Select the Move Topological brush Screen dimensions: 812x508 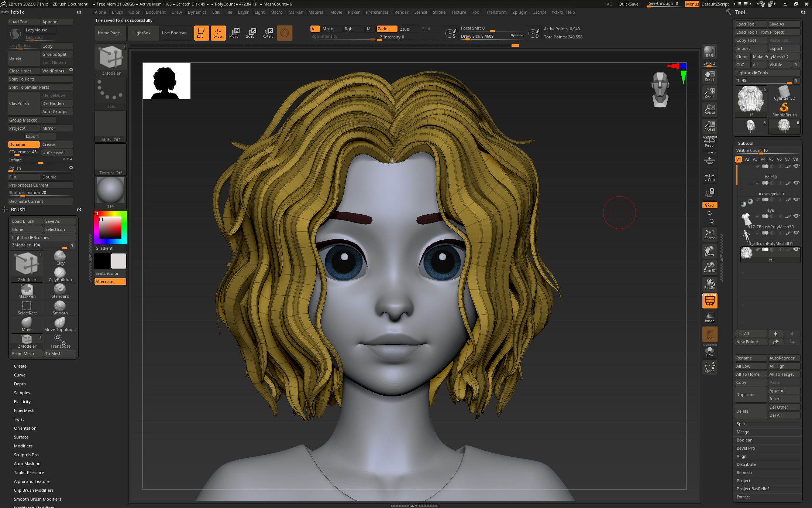point(60,324)
